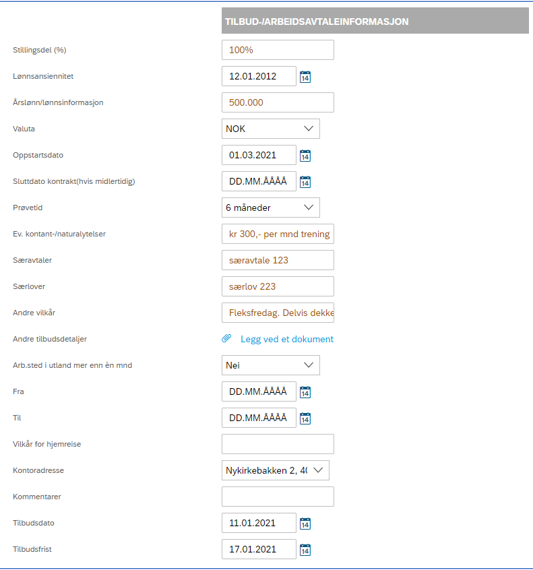Viewport: 533px width, 570px height.
Task: Expand the Prøvetid 6 måneder dropdown
Action: pos(270,208)
